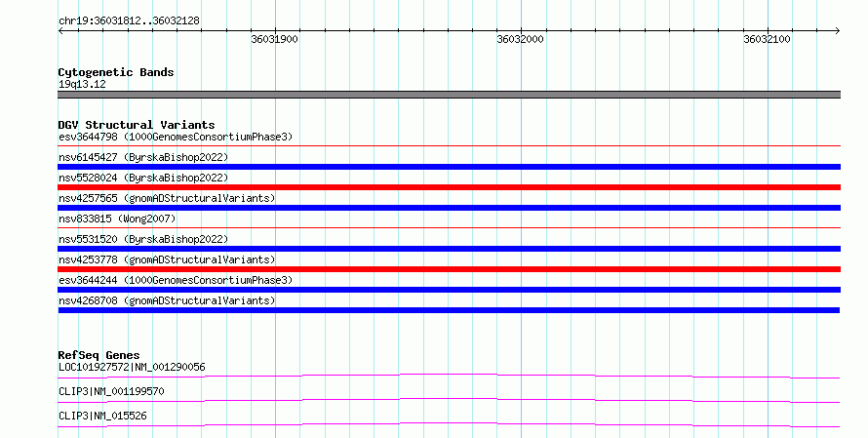The height and width of the screenshot is (438, 868).
Task: Open variant esv3644798 label
Action: 176,137
